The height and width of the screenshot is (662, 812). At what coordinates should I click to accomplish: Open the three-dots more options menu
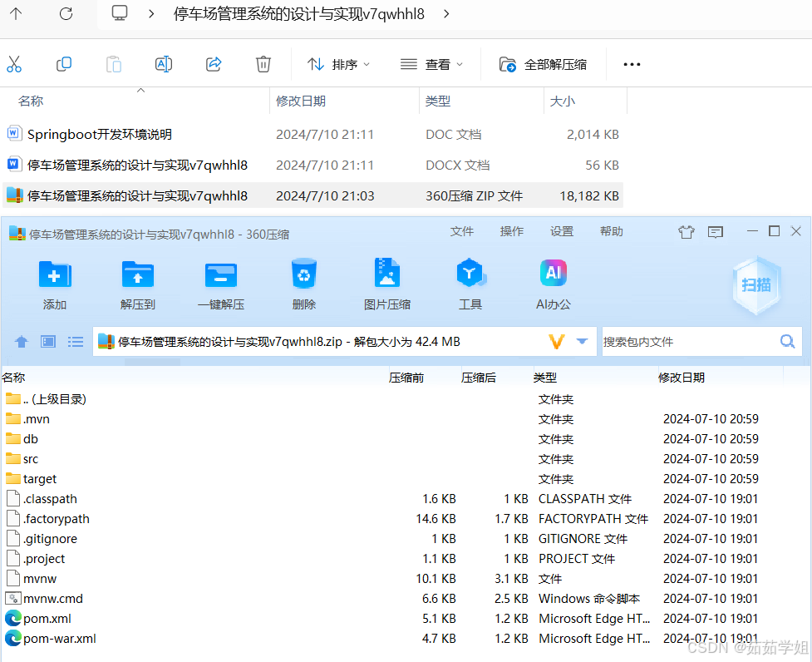[632, 64]
